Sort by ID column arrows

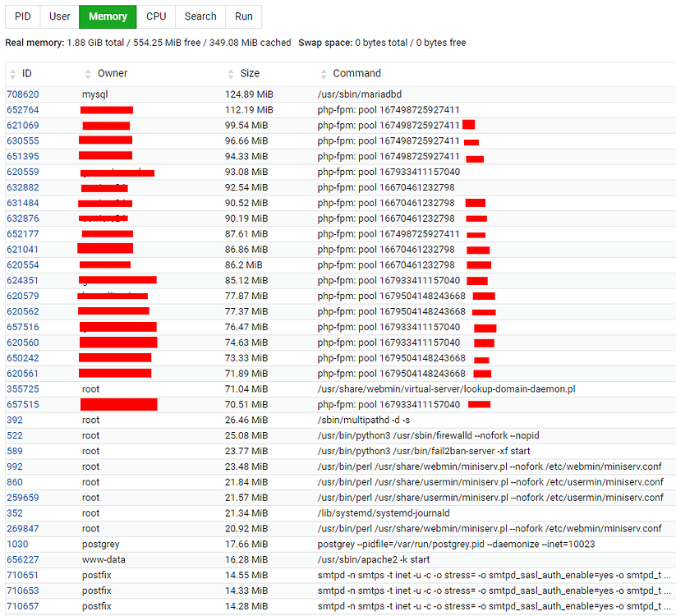[x=12, y=74]
